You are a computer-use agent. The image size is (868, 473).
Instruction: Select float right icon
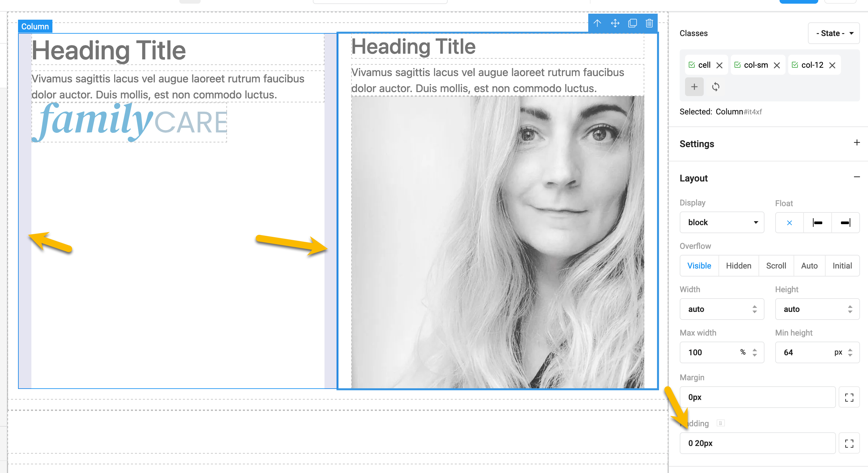coord(845,222)
